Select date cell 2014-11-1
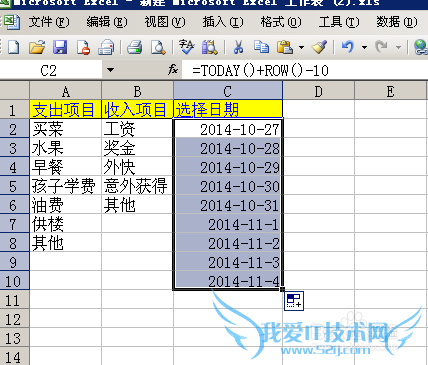Viewport: 428px width, 365px height. click(x=228, y=224)
